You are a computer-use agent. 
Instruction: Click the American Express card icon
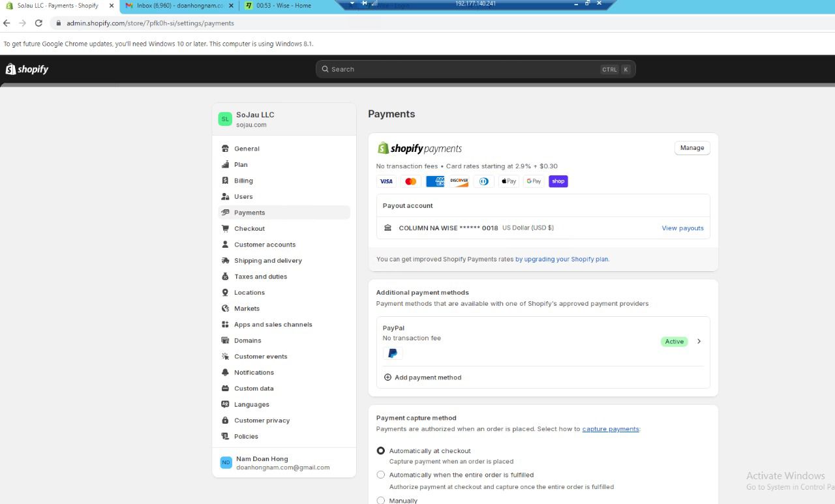[x=435, y=181]
